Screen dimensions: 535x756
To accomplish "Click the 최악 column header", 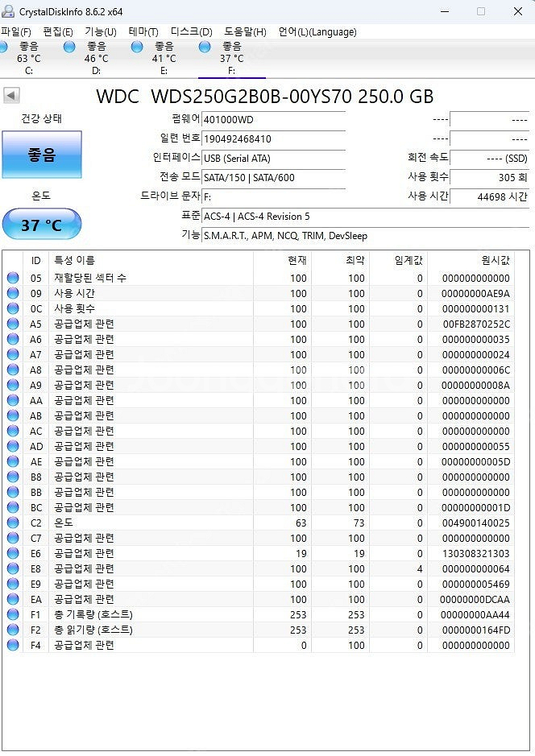I will pyautogui.click(x=341, y=260).
